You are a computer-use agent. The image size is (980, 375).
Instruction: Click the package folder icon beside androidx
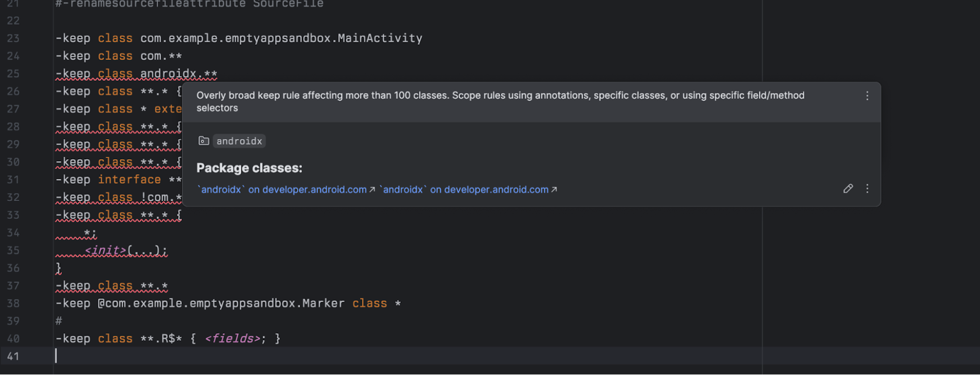point(204,141)
